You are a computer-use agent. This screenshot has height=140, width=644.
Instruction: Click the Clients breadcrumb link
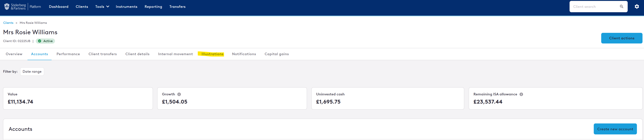pos(8,23)
